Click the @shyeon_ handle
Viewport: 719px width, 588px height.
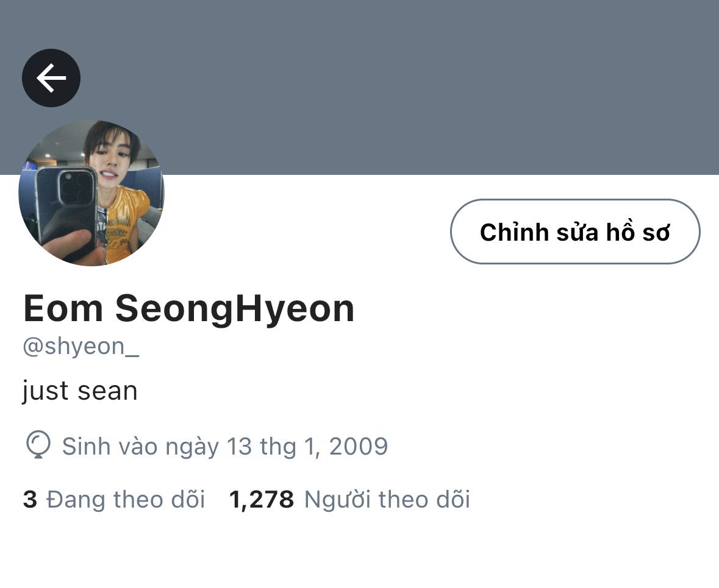point(80,347)
